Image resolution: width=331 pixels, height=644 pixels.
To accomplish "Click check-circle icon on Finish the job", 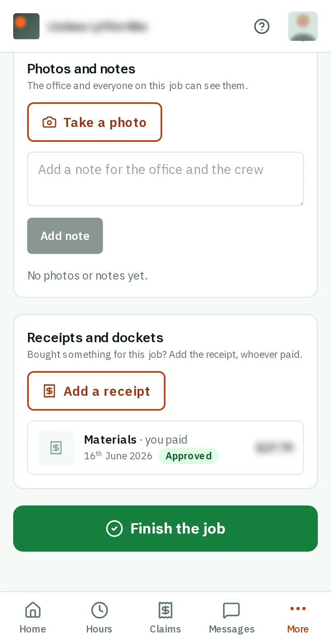I will click(114, 529).
